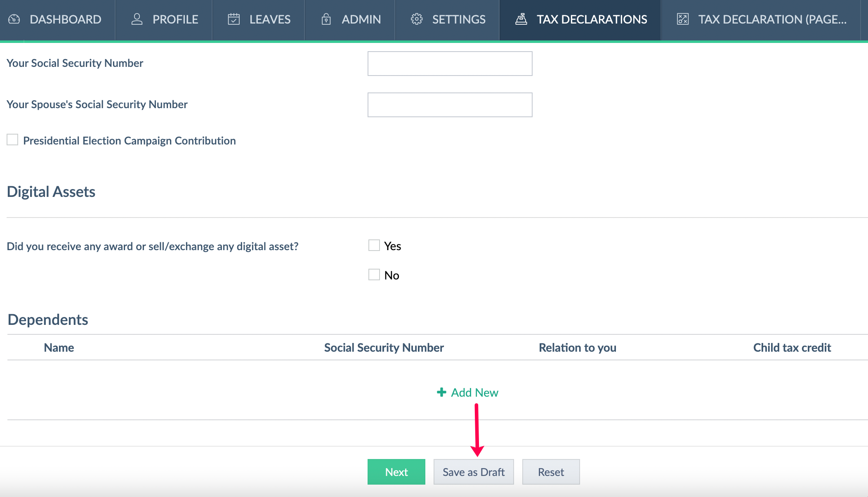Click the Profile person icon

pyautogui.click(x=137, y=19)
